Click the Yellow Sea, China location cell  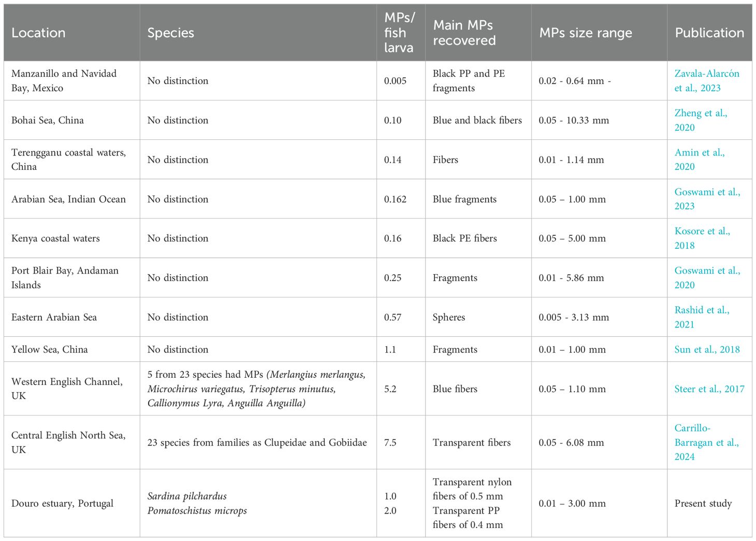tap(50, 349)
